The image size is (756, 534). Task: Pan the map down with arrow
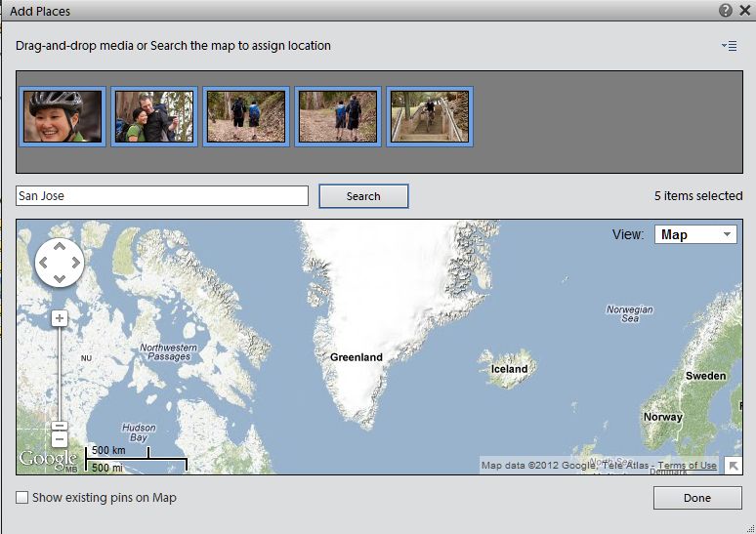60,278
